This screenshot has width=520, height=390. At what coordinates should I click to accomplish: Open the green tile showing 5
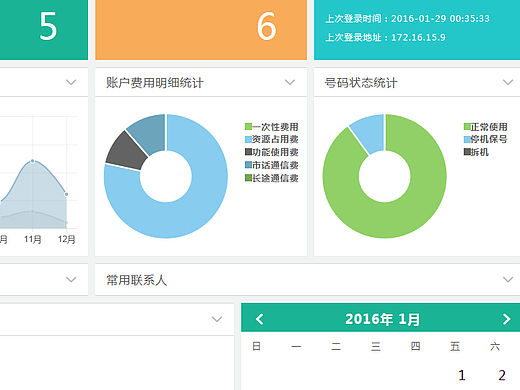click(x=44, y=29)
